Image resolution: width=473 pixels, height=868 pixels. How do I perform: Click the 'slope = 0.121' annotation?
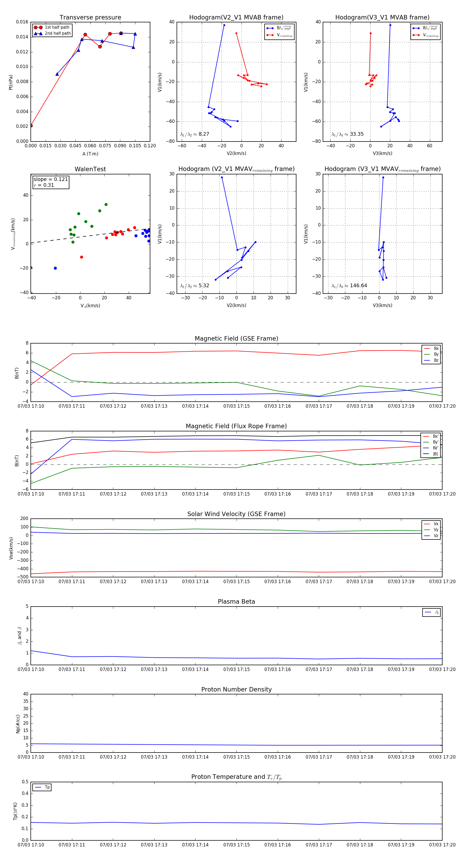pos(50,179)
